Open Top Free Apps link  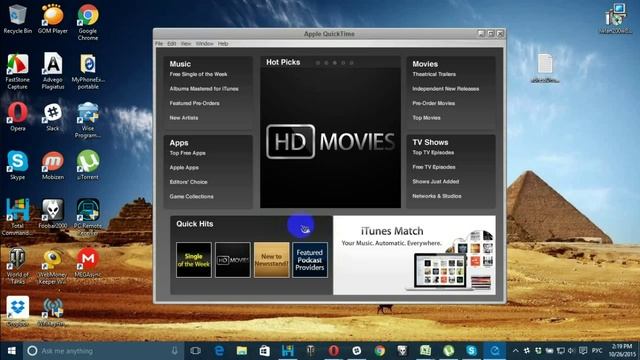(187, 153)
